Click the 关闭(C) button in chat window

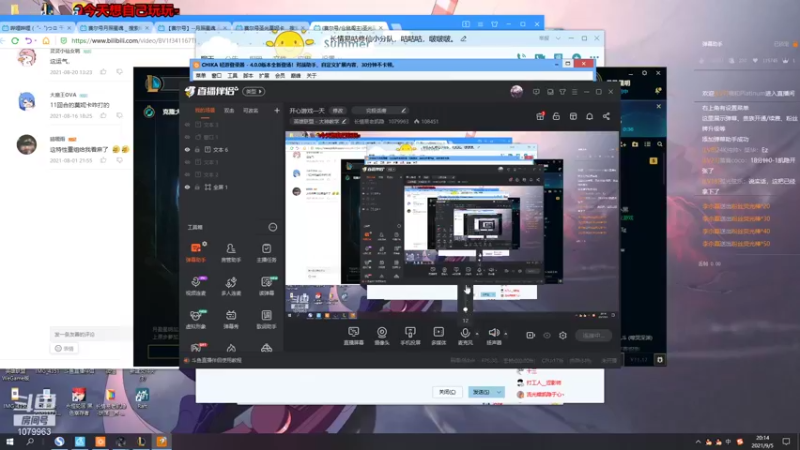(447, 392)
